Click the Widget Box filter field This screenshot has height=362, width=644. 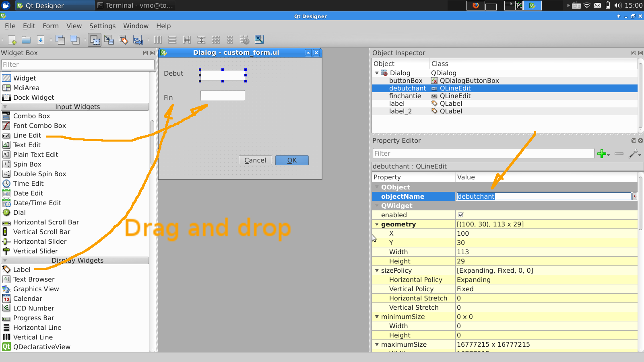[x=78, y=64]
